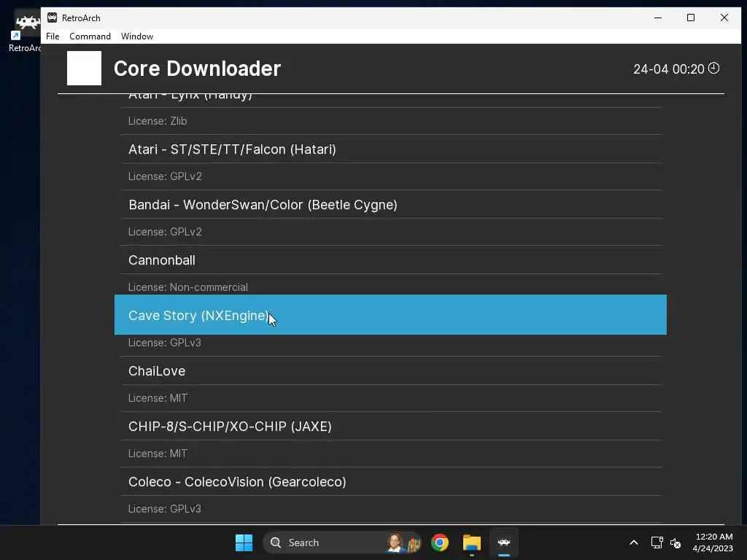This screenshot has width=747, height=560.
Task: Click the RetroArch taskbar icon
Action: pyautogui.click(x=503, y=542)
